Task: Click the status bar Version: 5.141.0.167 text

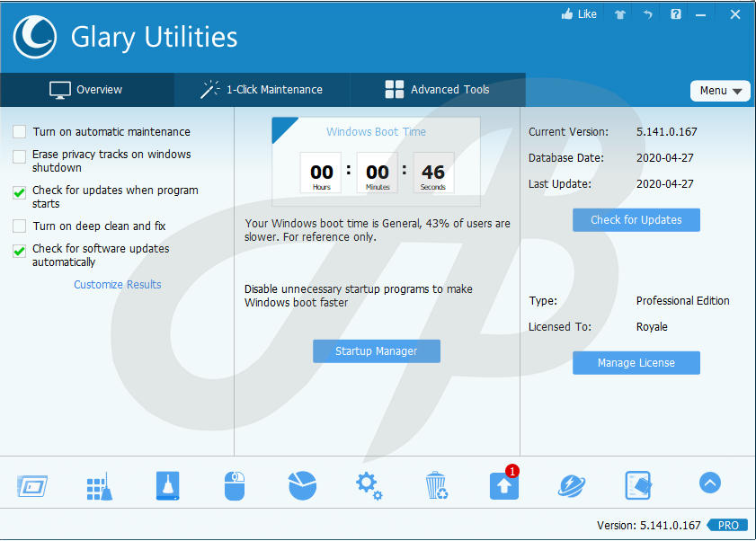Action: click(x=648, y=525)
